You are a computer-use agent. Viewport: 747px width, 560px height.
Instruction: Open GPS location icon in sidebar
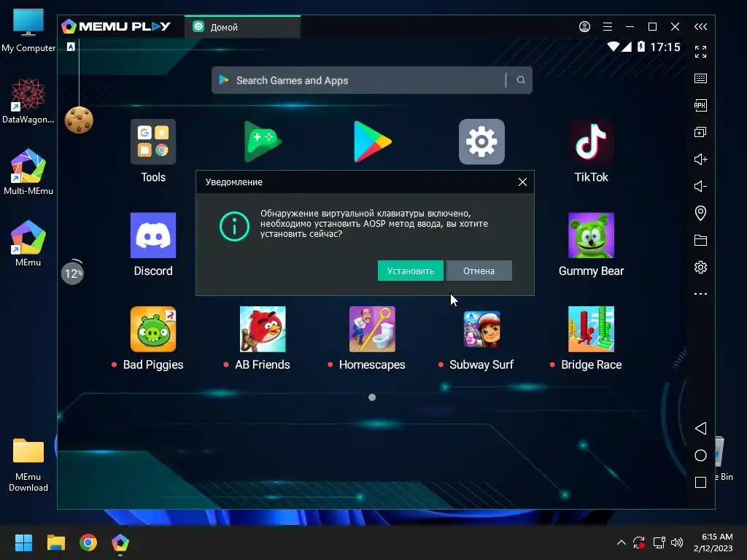click(x=700, y=213)
